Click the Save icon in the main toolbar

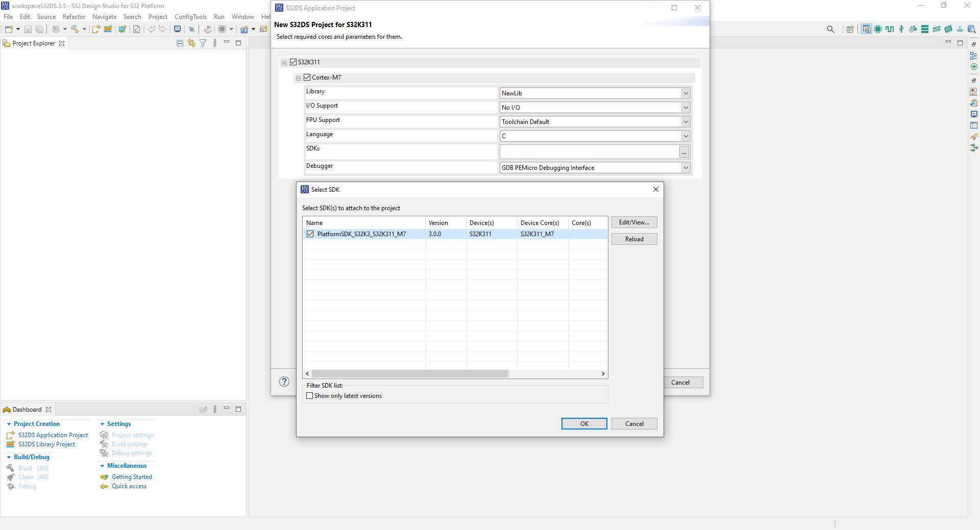[28, 29]
